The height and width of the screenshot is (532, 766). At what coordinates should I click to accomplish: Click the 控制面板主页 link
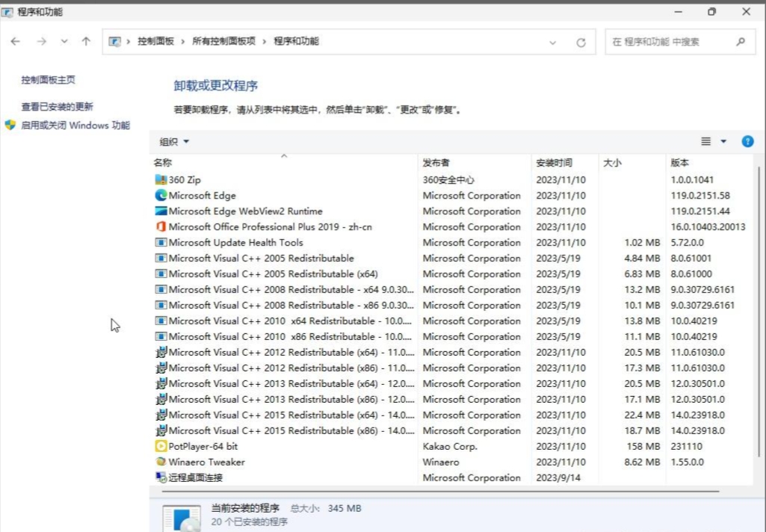point(46,79)
